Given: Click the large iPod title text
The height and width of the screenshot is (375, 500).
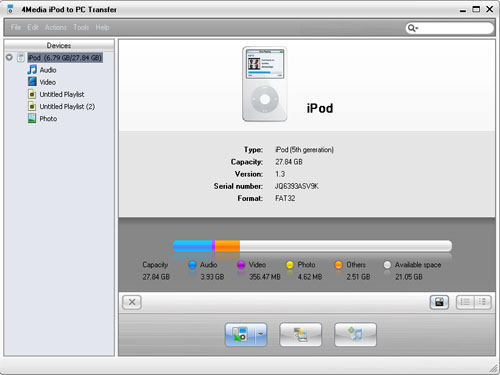Looking at the screenshot, I should tap(320, 108).
